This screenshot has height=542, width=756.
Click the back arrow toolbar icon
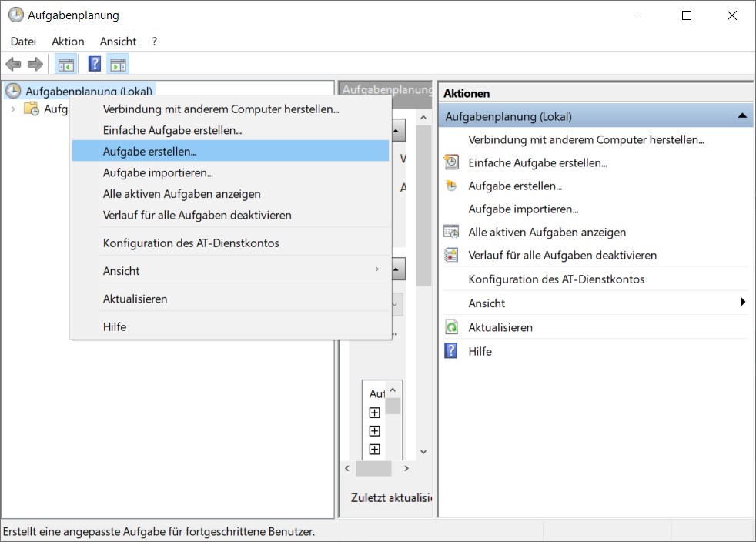13,65
